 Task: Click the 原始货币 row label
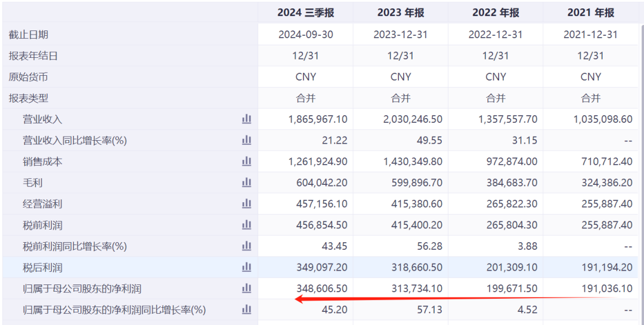[x=29, y=77]
